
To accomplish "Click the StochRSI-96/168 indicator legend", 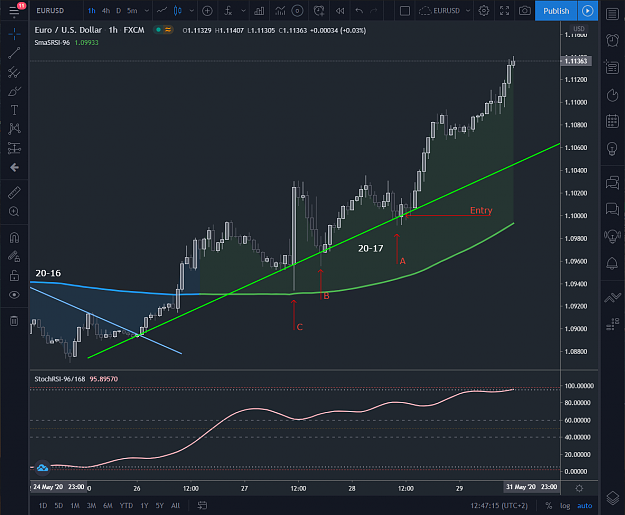I will [x=60, y=379].
